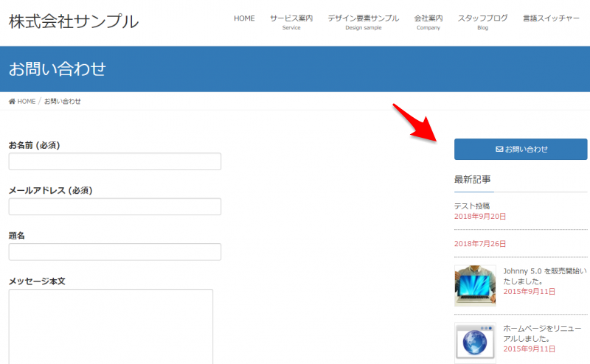The height and width of the screenshot is (364, 590).
Task: Click the home icon in the breadcrumb
Action: (12, 102)
